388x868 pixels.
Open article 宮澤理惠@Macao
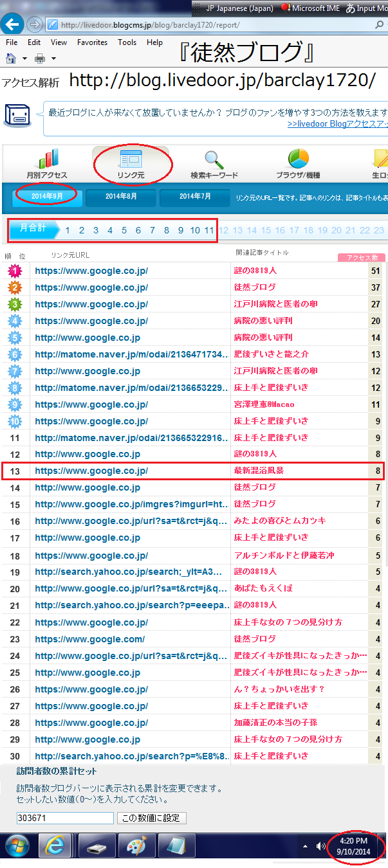point(264,404)
